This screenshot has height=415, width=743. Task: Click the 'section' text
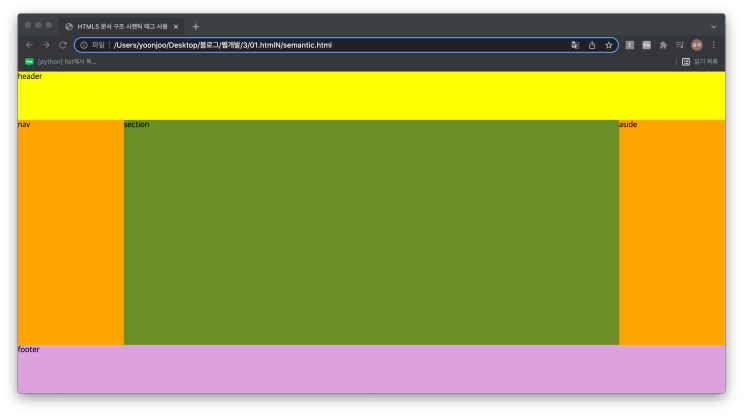[136, 125]
